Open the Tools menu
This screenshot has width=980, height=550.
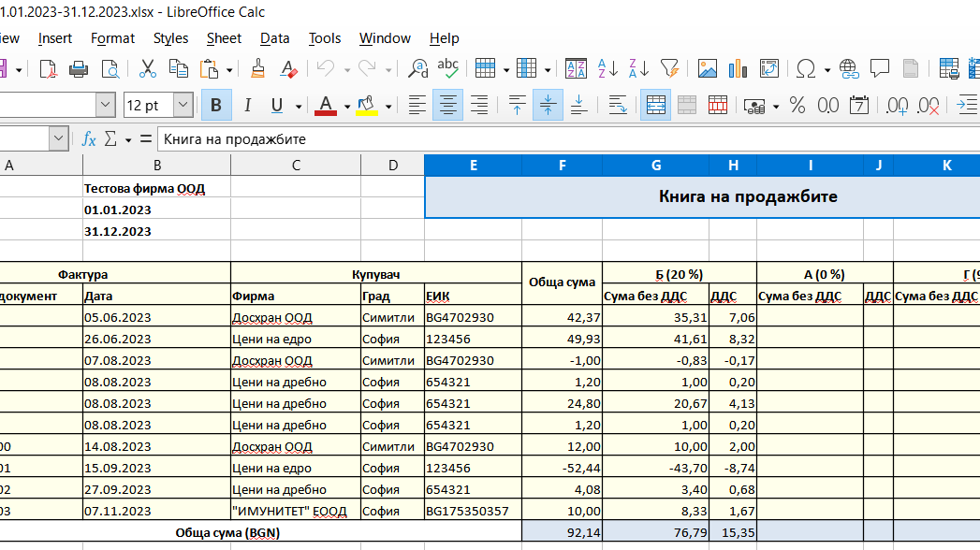325,38
